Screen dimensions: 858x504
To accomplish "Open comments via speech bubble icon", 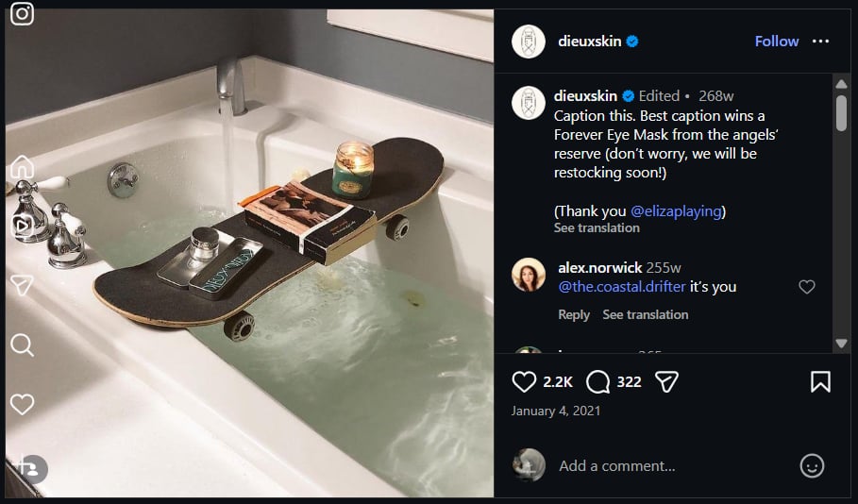I will (597, 381).
